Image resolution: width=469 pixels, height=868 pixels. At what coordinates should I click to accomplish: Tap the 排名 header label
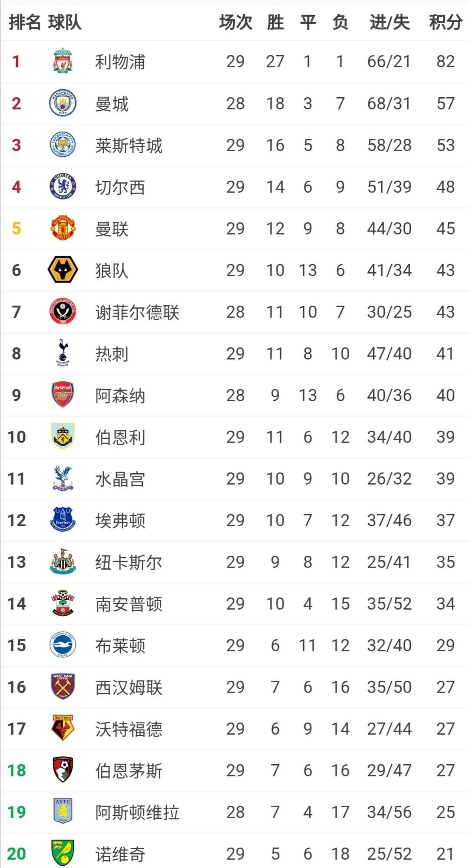click(25, 22)
